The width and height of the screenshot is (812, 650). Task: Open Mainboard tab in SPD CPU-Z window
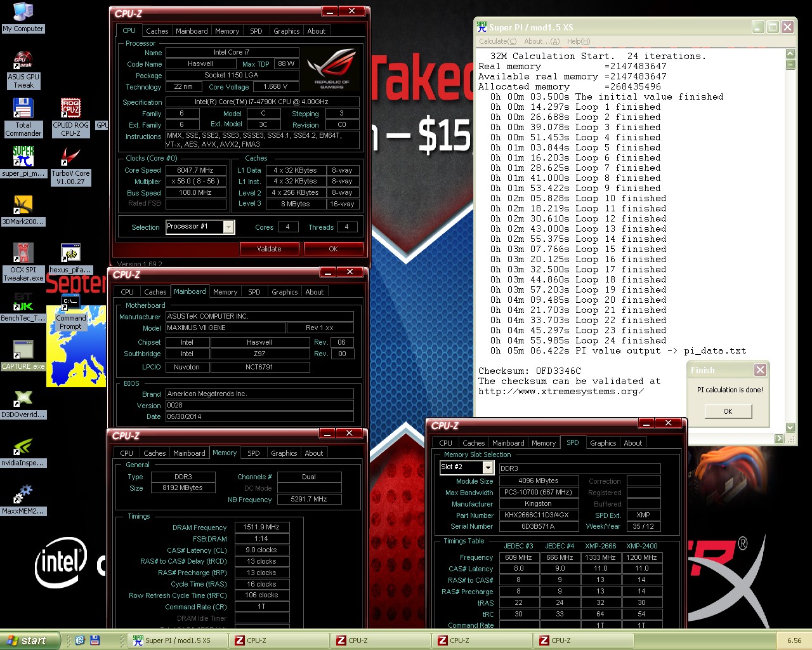508,443
